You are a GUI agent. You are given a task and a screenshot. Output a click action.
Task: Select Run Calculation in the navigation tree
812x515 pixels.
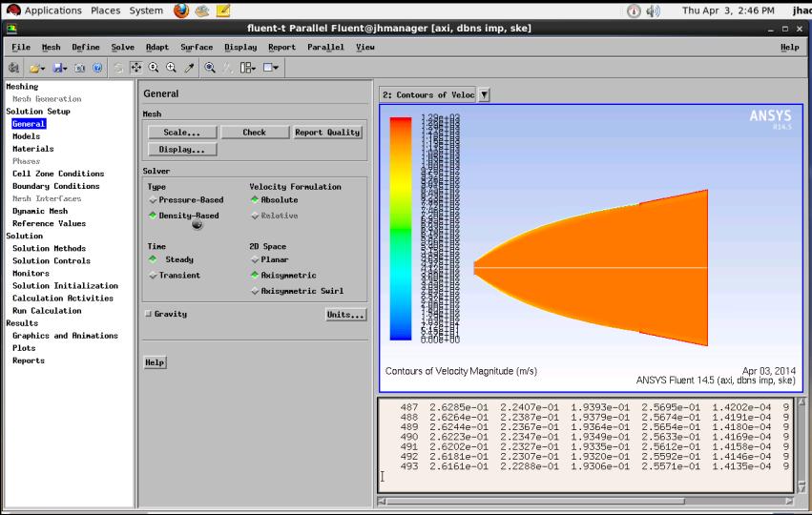pos(47,311)
